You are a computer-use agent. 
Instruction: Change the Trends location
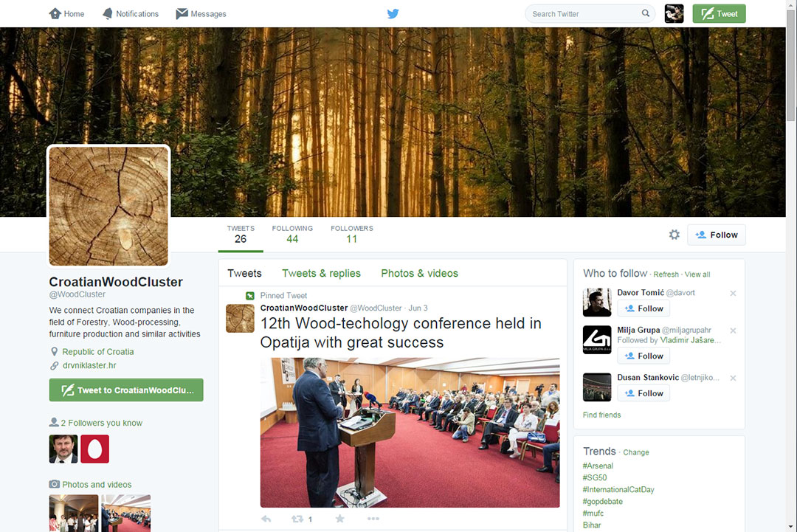pos(636,452)
